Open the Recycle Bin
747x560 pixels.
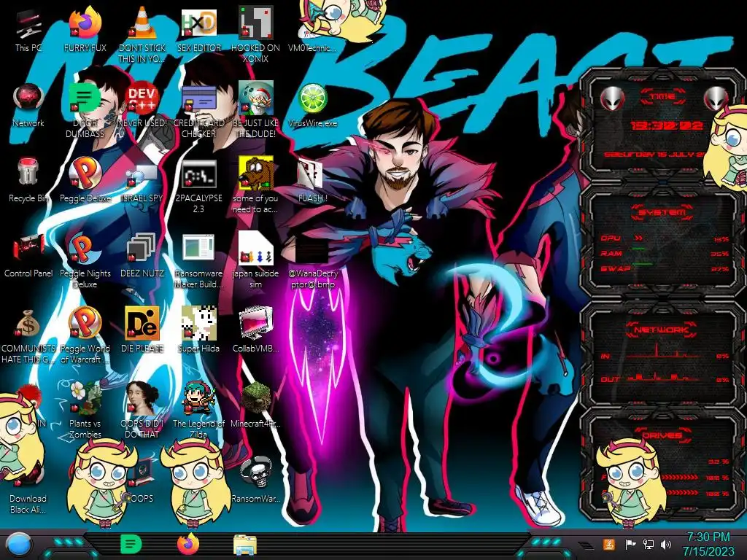pyautogui.click(x=28, y=181)
